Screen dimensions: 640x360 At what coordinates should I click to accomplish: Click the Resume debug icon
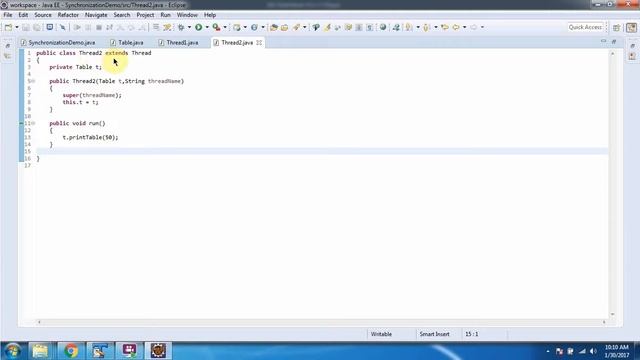(x=77, y=27)
